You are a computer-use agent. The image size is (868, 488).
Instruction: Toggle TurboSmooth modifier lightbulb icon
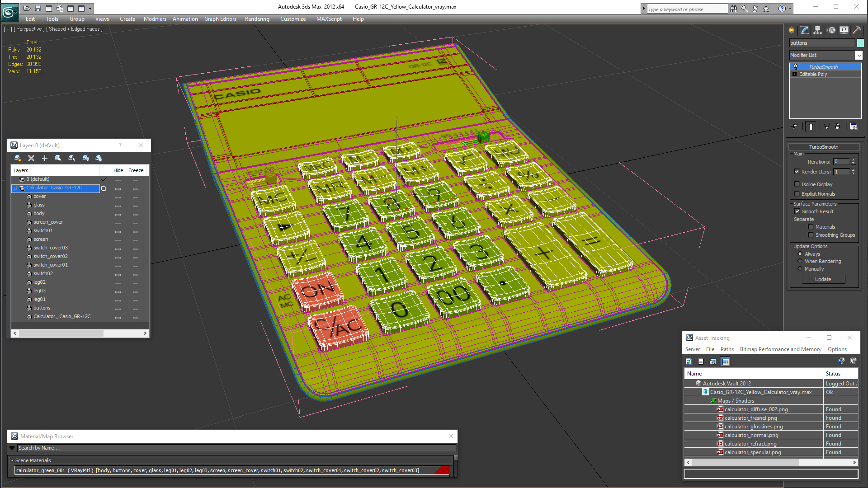[x=796, y=67]
